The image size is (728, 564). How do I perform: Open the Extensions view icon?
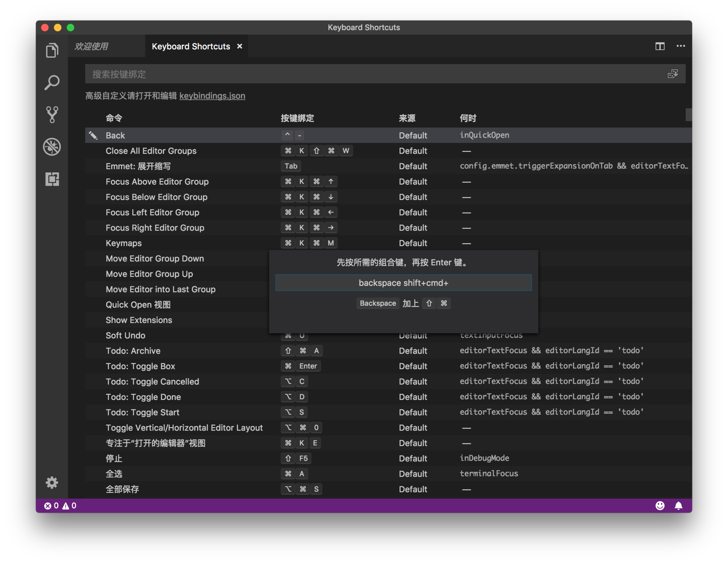pos(52,179)
